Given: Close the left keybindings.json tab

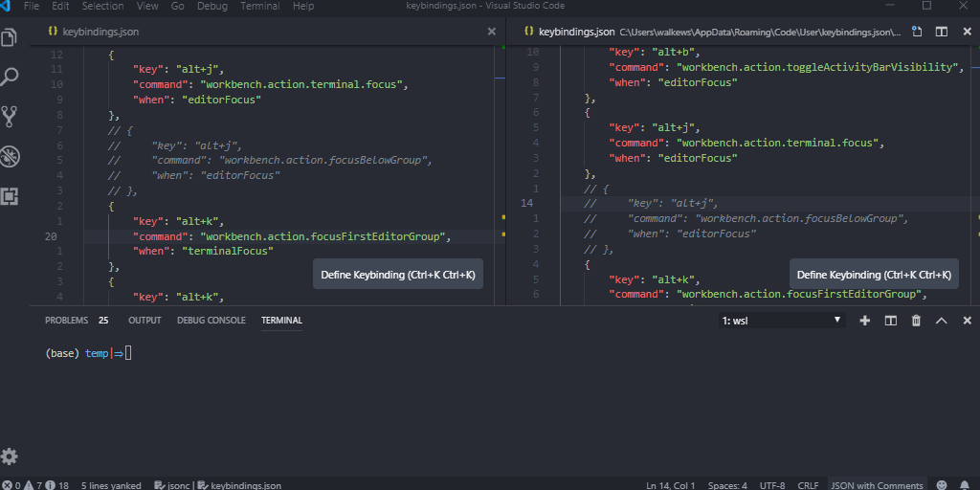Looking at the screenshot, I should (x=492, y=32).
